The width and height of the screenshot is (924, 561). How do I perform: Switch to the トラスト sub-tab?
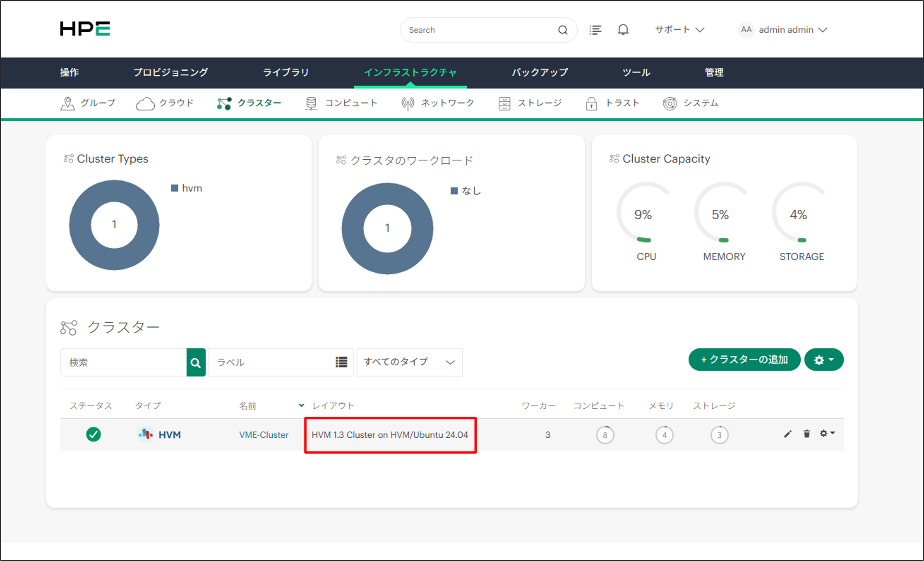[612, 103]
